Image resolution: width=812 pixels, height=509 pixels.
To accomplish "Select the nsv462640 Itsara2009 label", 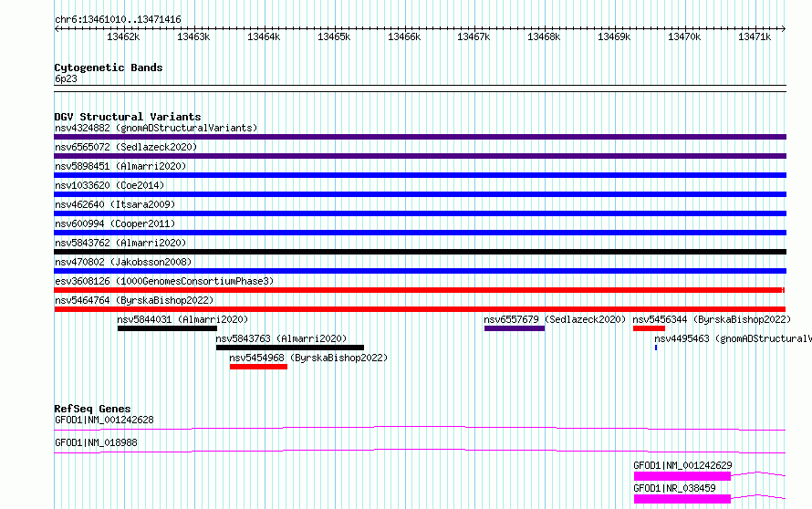I will click(115, 204).
